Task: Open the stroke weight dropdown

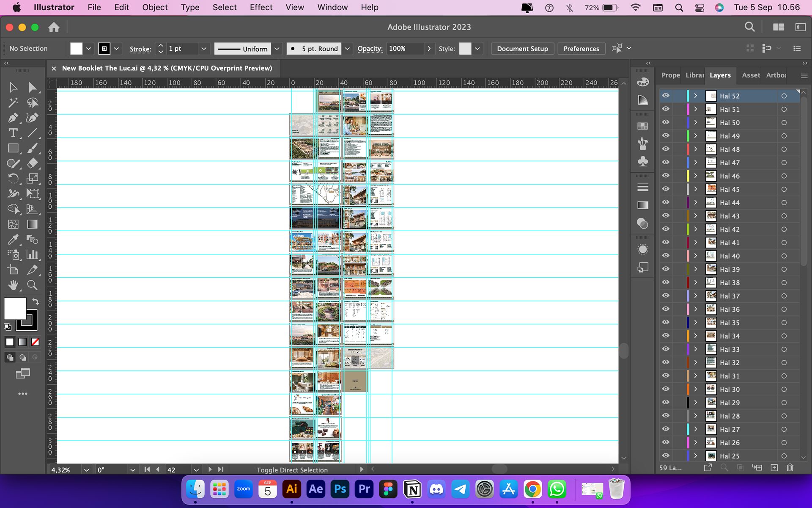Action: coord(204,49)
